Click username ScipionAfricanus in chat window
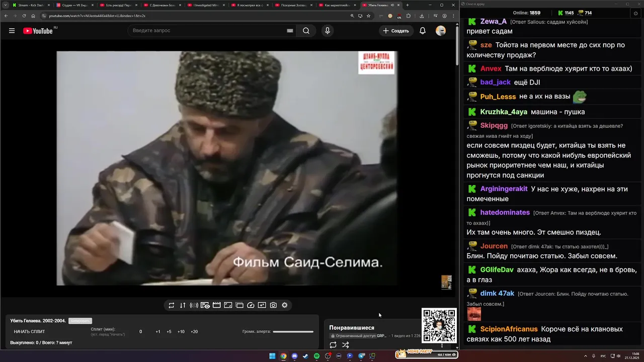Viewport: 644px width, 362px height. click(509, 329)
